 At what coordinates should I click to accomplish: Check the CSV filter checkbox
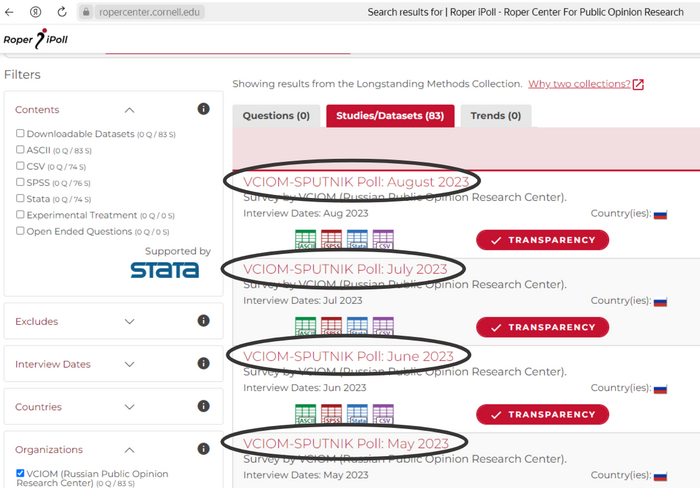(x=20, y=166)
